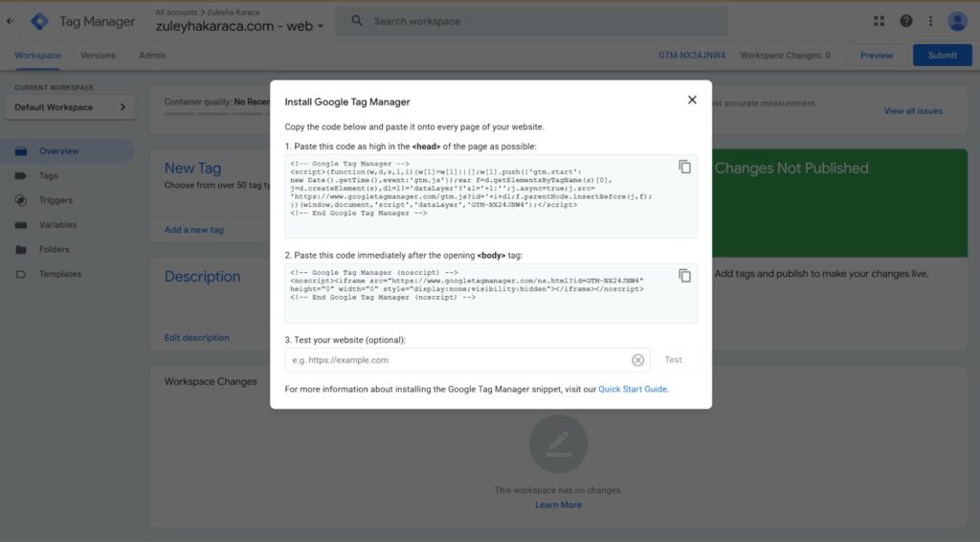The image size is (980, 542).
Task: Copy the body noscript snippet
Action: tap(684, 276)
